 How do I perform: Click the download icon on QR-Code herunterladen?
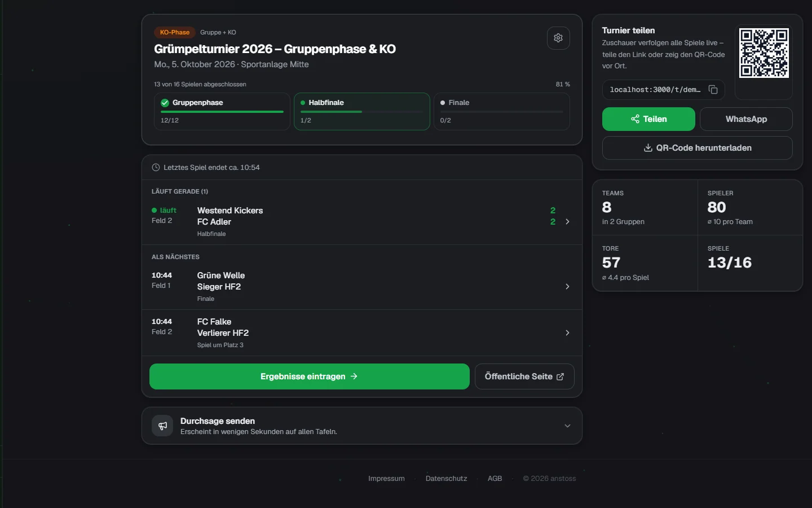click(x=648, y=148)
